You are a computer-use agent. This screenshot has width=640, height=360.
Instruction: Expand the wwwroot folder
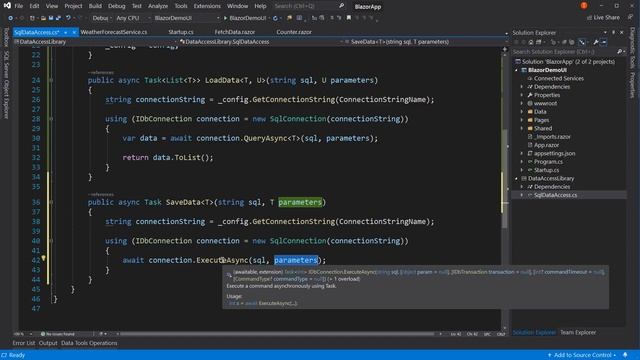click(522, 103)
